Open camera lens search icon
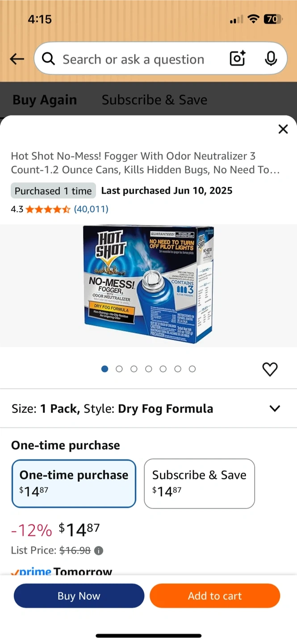 coord(237,59)
